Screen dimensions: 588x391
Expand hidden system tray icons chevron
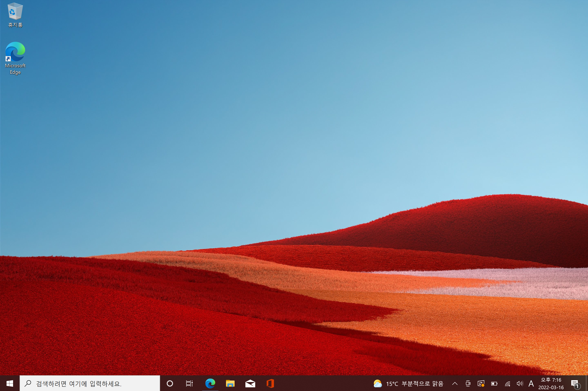(x=455, y=383)
